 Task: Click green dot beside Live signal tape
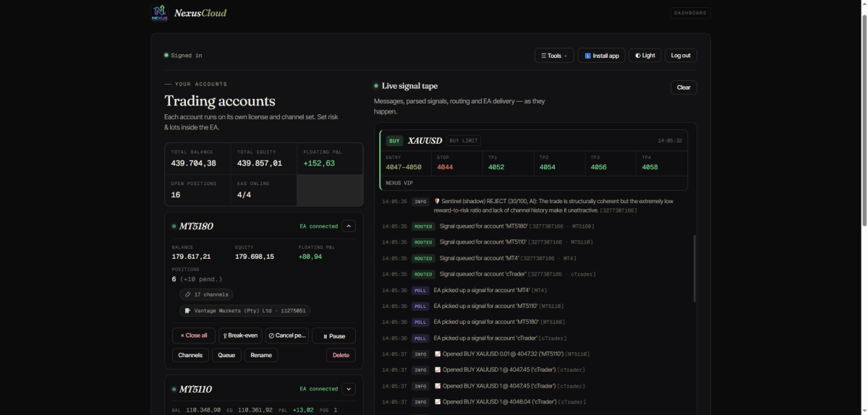coord(376,86)
